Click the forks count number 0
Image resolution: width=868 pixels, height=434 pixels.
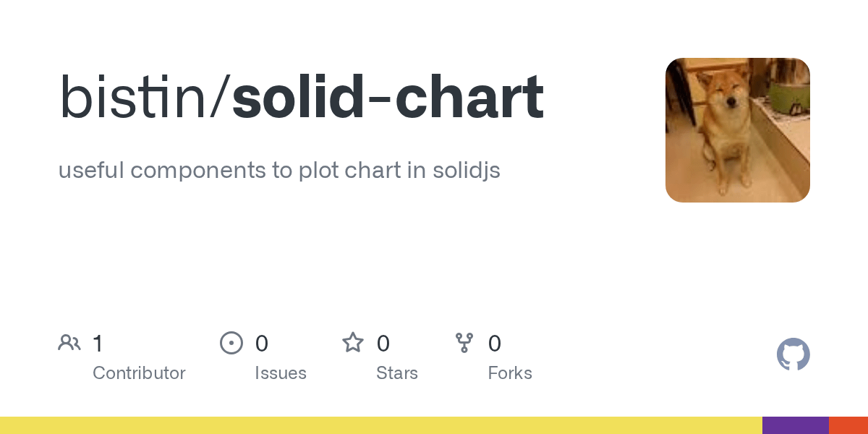[495, 344]
